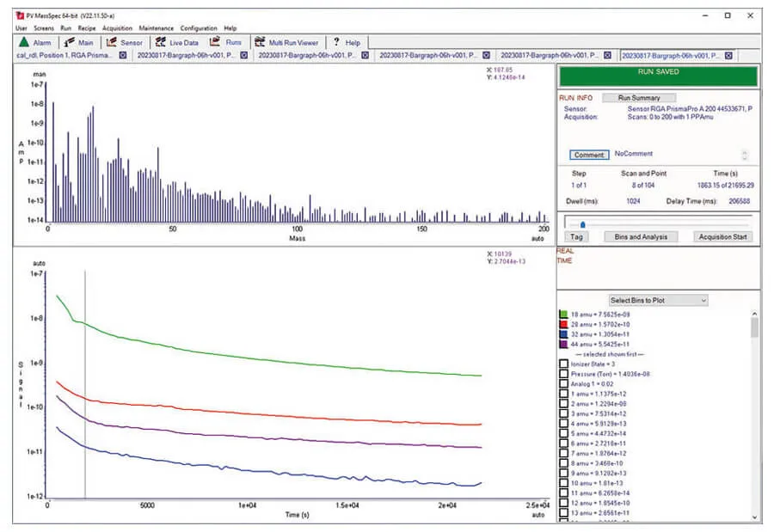Click the Help toolbar button with question mark
This screenshot has height=532, width=774.
coord(347,42)
